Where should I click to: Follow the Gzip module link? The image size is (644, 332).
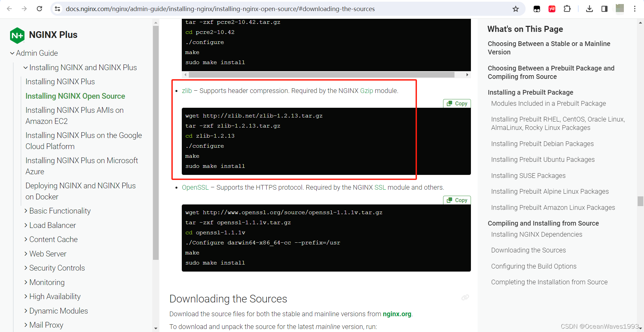tap(367, 91)
